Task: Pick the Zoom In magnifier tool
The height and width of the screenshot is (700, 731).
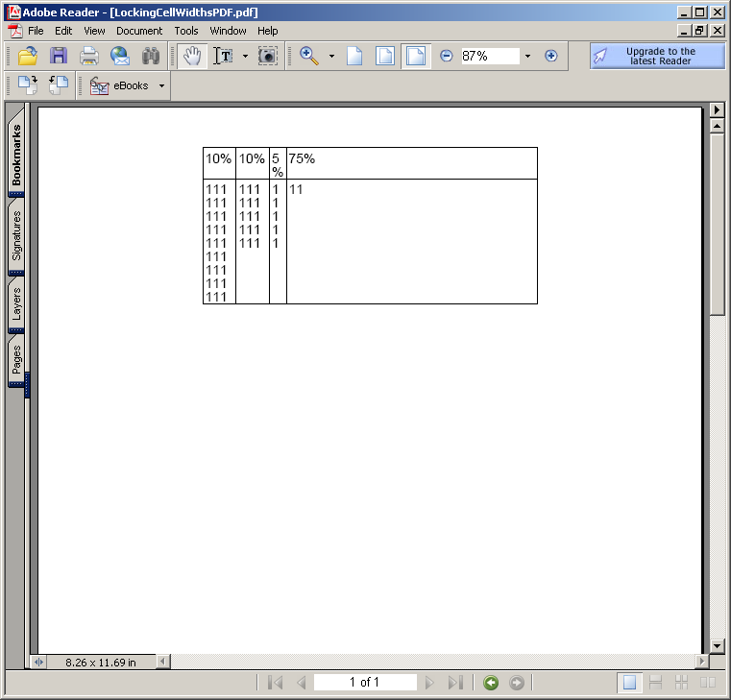Action: click(x=308, y=56)
